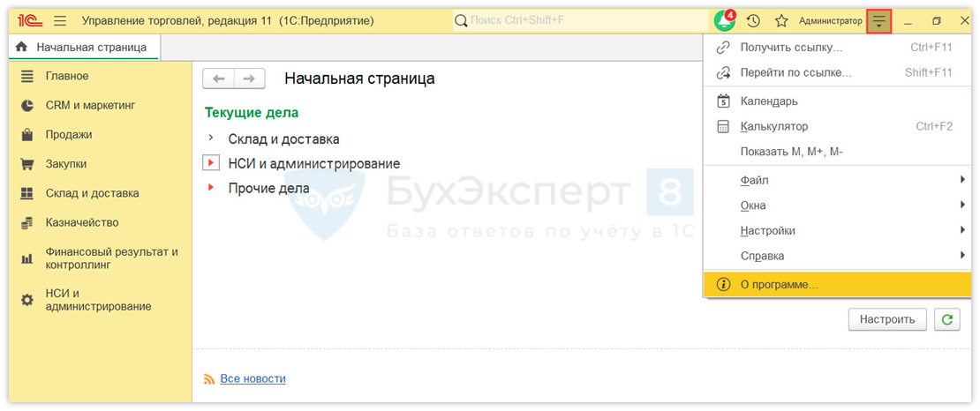This screenshot has height=411, width=980.
Task: Expand the НСИ и администрирование tasks row
Action: 211,163
